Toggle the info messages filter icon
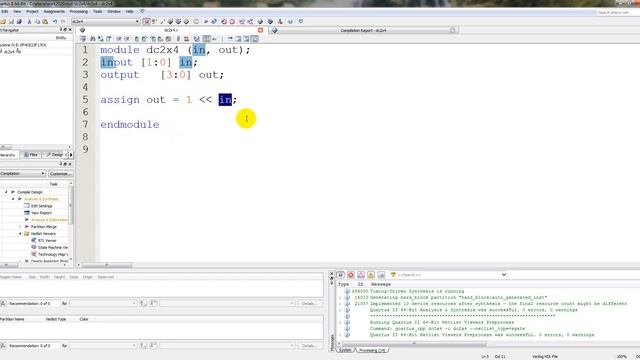Image resolution: width=640 pixels, height=360 pixels. coord(381,275)
